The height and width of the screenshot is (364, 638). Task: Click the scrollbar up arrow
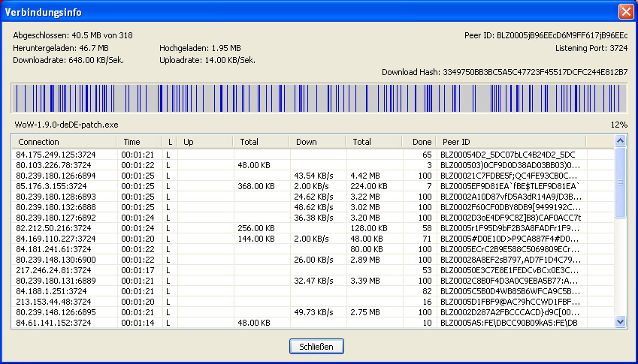[620, 141]
